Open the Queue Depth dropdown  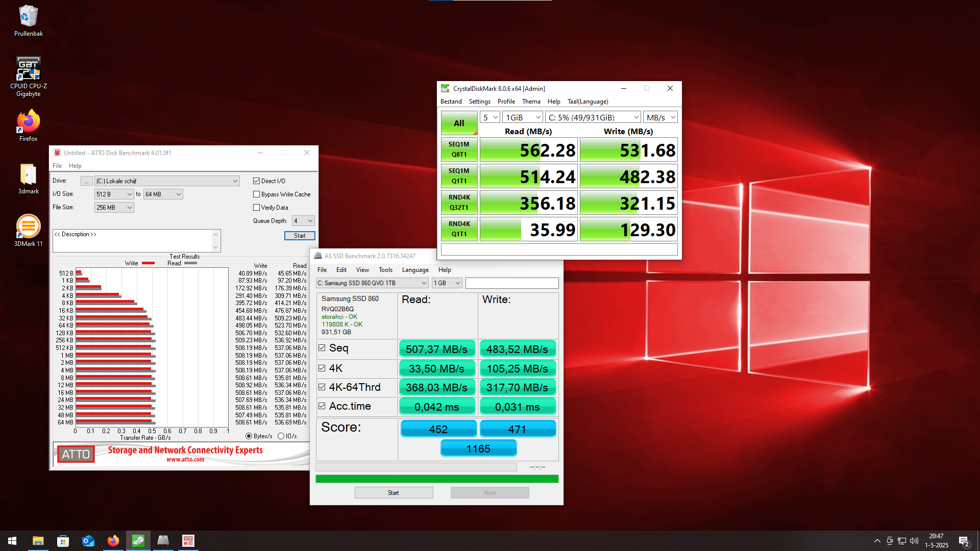(303, 220)
